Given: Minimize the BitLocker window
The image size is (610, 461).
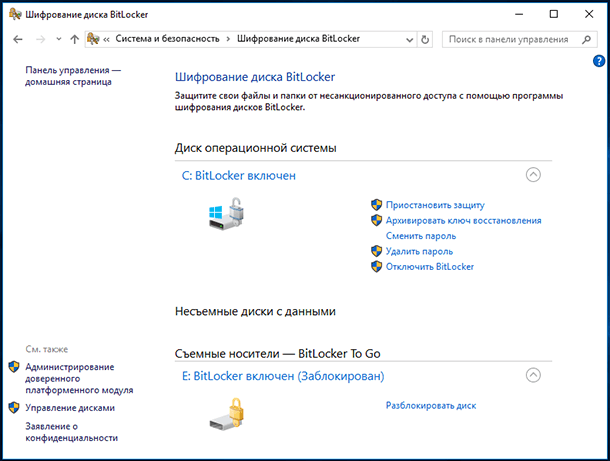Looking at the screenshot, I should pyautogui.click(x=519, y=14).
